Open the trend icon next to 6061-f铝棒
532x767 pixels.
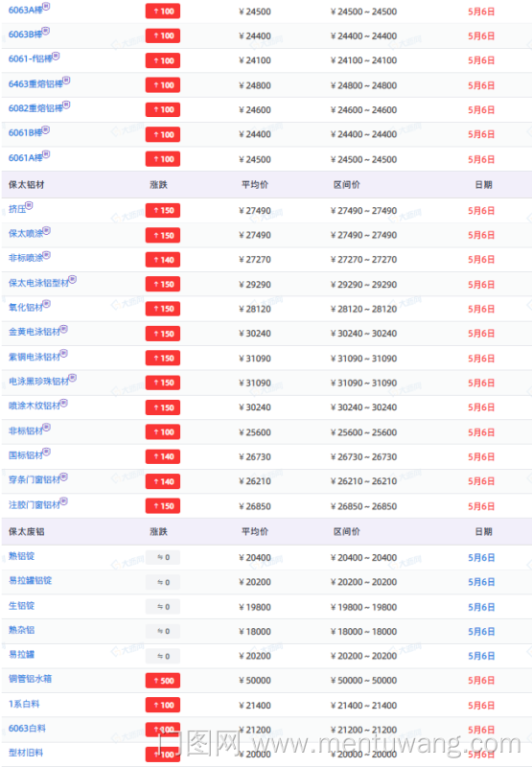point(57,56)
